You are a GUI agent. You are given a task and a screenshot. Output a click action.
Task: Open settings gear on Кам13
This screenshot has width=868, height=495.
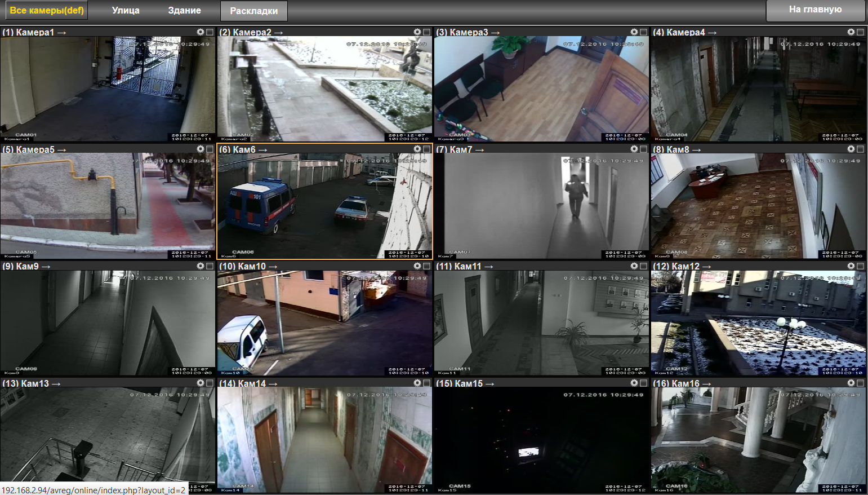coord(200,383)
